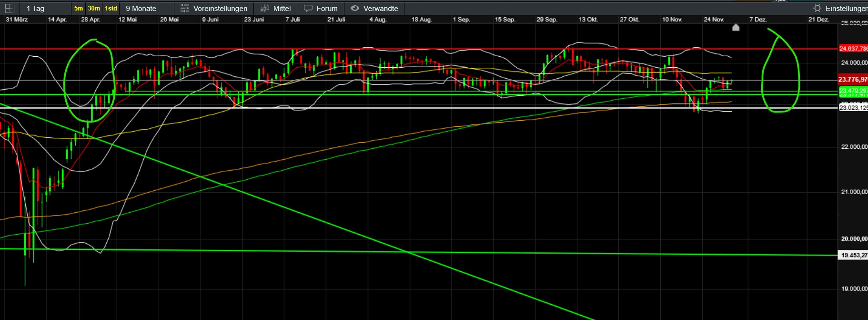This screenshot has width=868, height=320.
Task: Switch to the 30m interval
Action: click(x=94, y=8)
